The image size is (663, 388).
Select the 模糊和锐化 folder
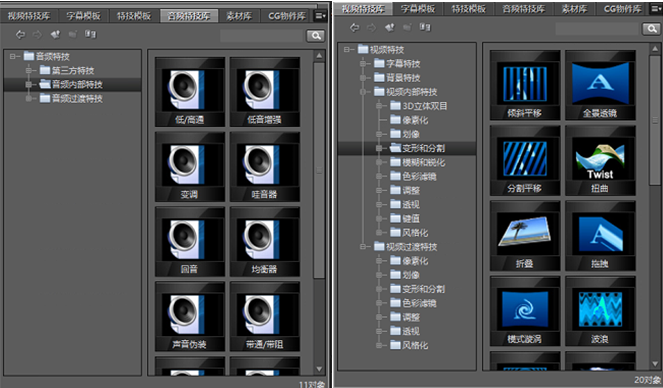tap(417, 162)
